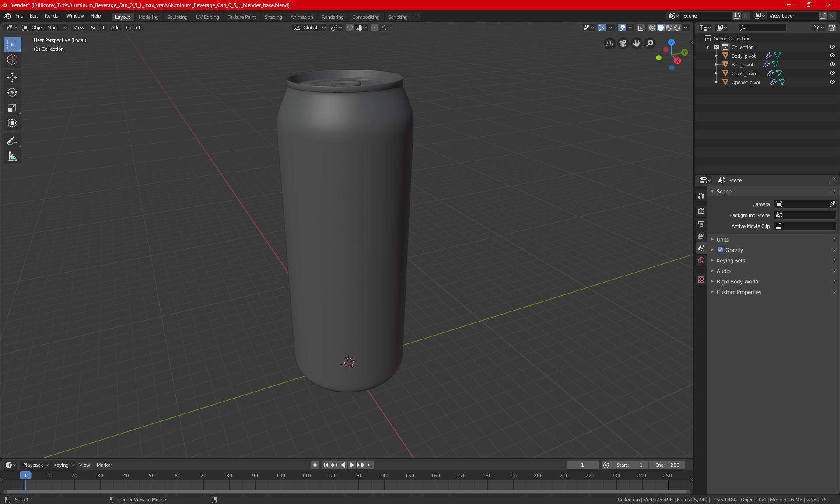The image size is (840, 504).
Task: Toggle proportional editing button
Action: [x=374, y=28]
